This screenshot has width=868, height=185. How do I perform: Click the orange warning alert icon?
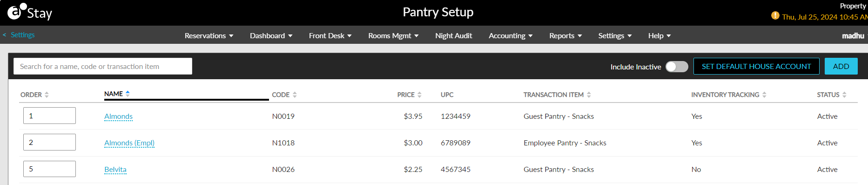click(x=775, y=15)
